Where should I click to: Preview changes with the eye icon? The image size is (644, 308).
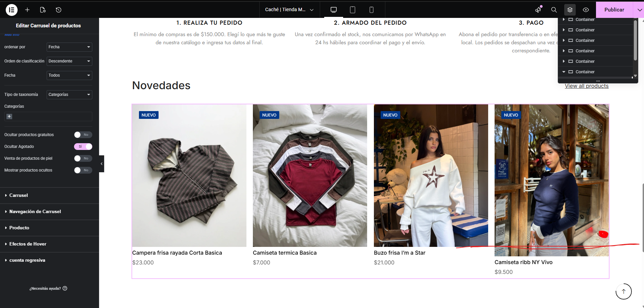pos(586,10)
